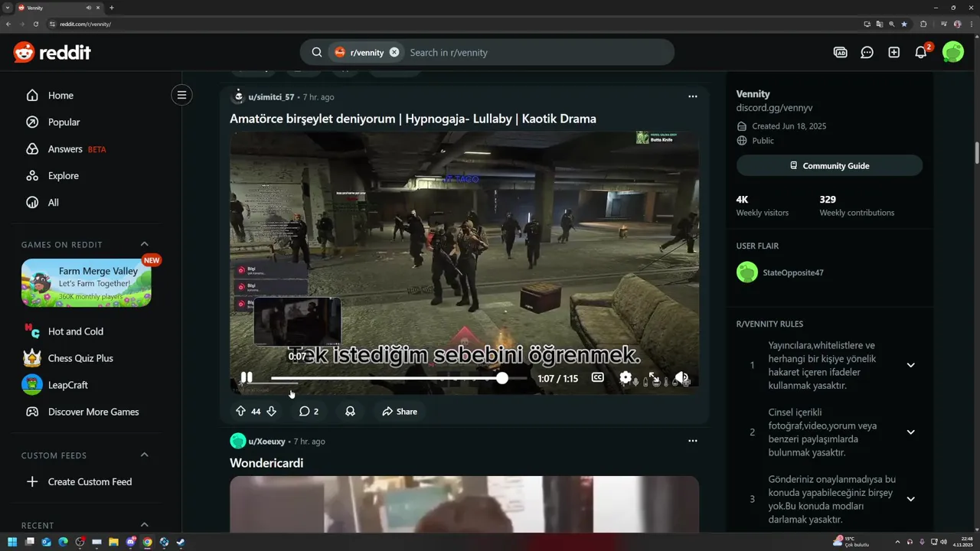Open options menu for simitci_57 post

point(692,96)
